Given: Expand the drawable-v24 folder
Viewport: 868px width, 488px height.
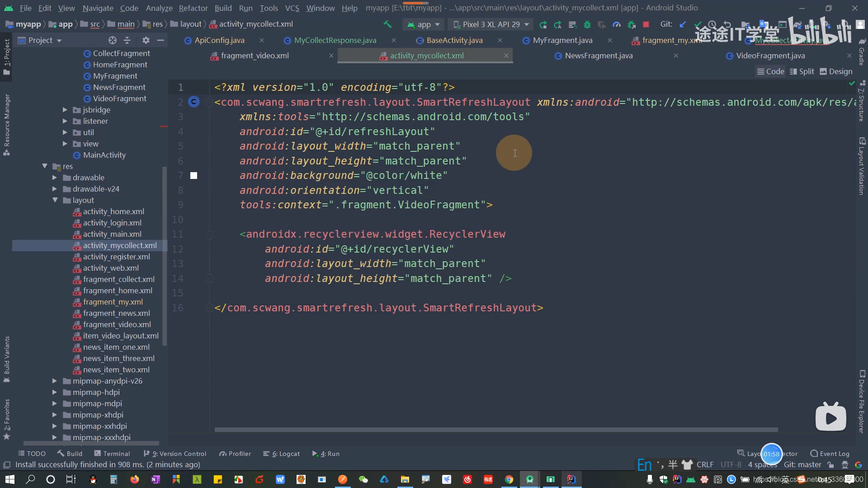Looking at the screenshot, I should coord(55,189).
